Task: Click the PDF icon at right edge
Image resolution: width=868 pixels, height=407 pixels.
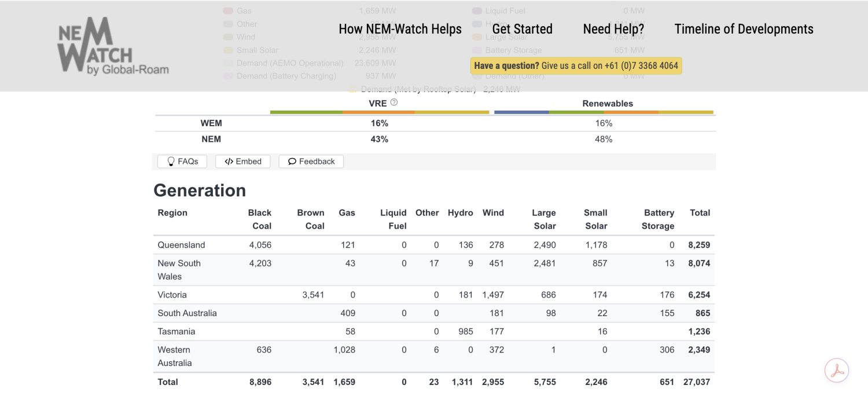Action: pos(837,371)
